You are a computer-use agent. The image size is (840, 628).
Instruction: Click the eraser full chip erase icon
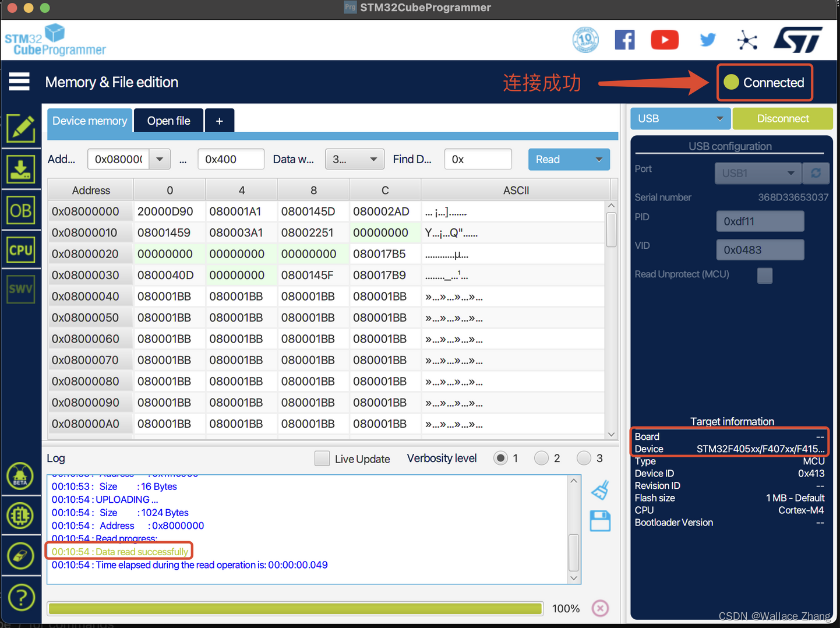(x=20, y=556)
